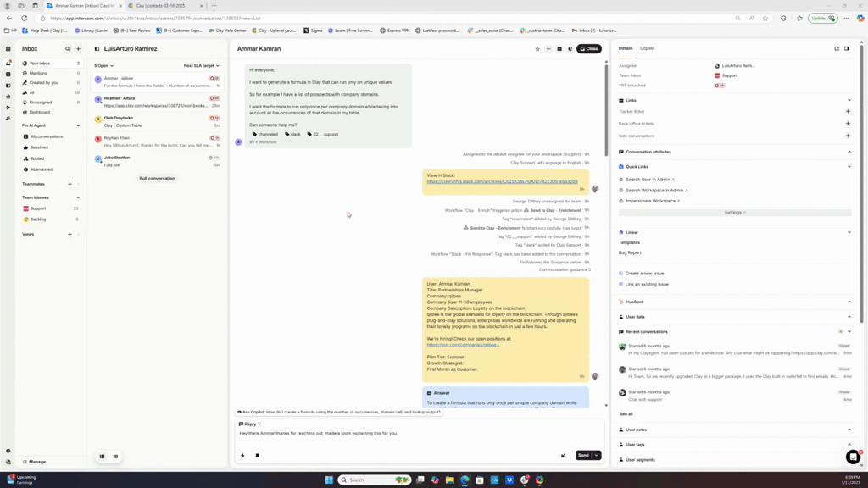Add a Tracker ticket with plus icon
Screen dimensions: 868x488
(x=849, y=111)
